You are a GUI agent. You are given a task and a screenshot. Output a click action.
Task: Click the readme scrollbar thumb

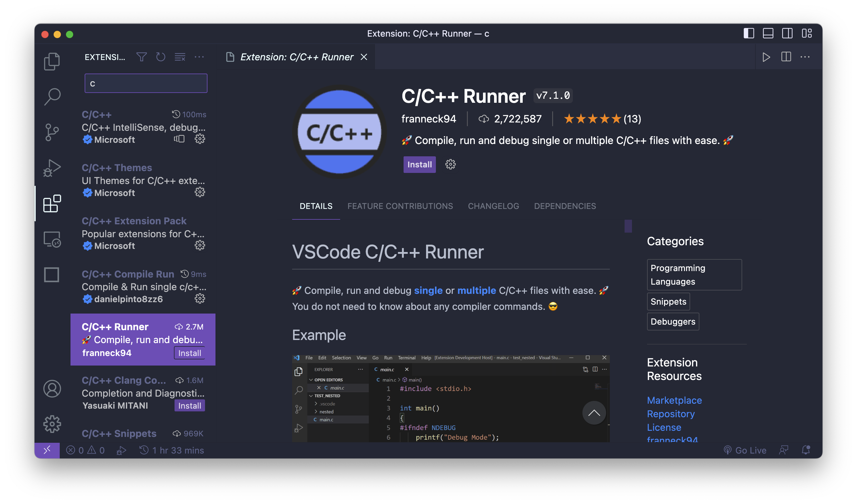pos(628,226)
